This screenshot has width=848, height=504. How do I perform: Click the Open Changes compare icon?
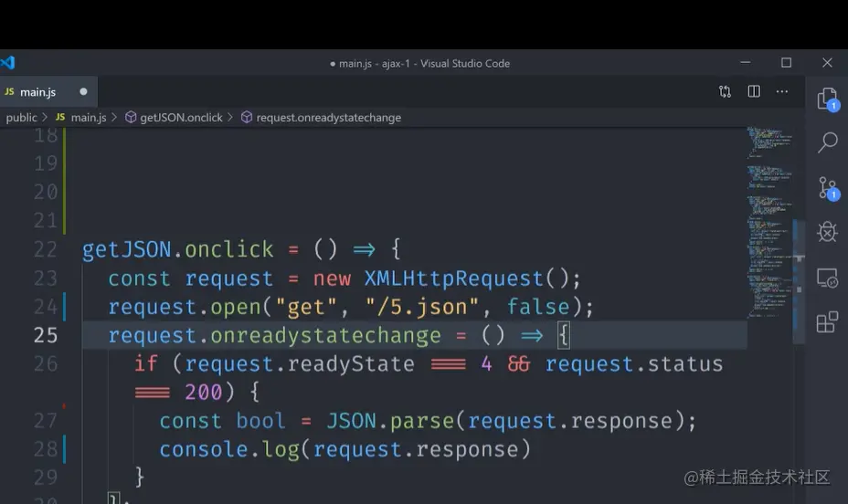click(725, 92)
